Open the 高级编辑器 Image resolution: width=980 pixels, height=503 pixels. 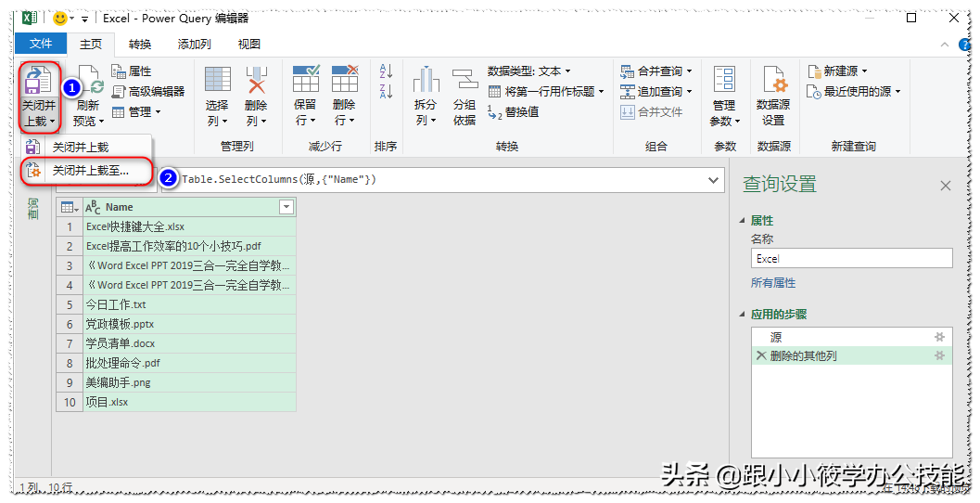148,91
